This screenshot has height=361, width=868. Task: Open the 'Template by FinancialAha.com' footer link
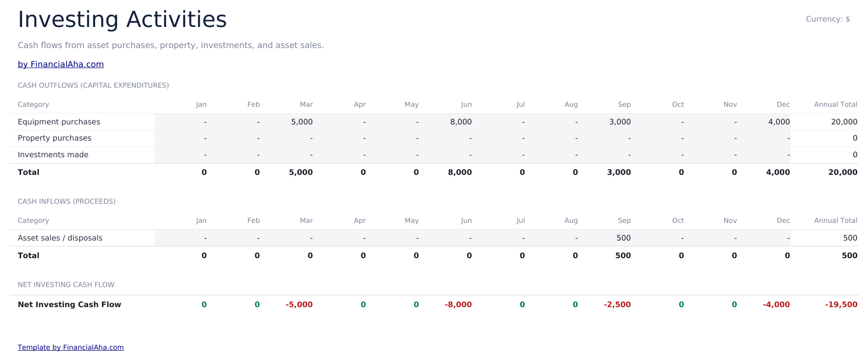(x=71, y=347)
